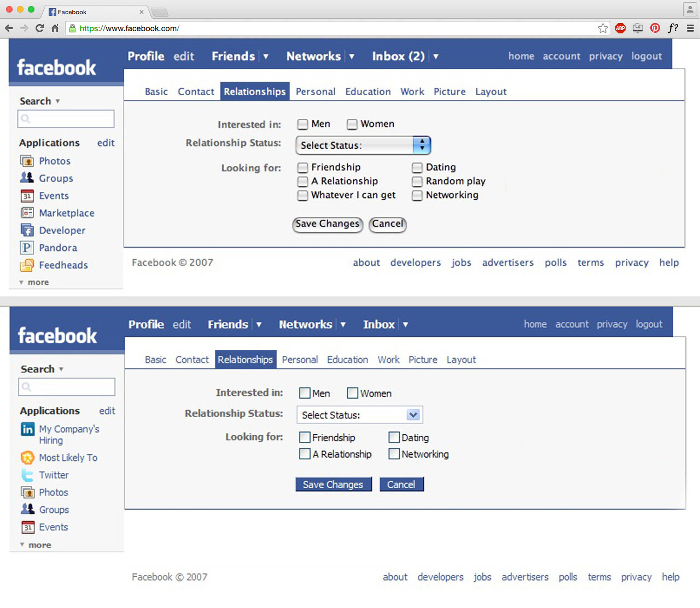Click the advertisers link in the top footer

point(507,262)
